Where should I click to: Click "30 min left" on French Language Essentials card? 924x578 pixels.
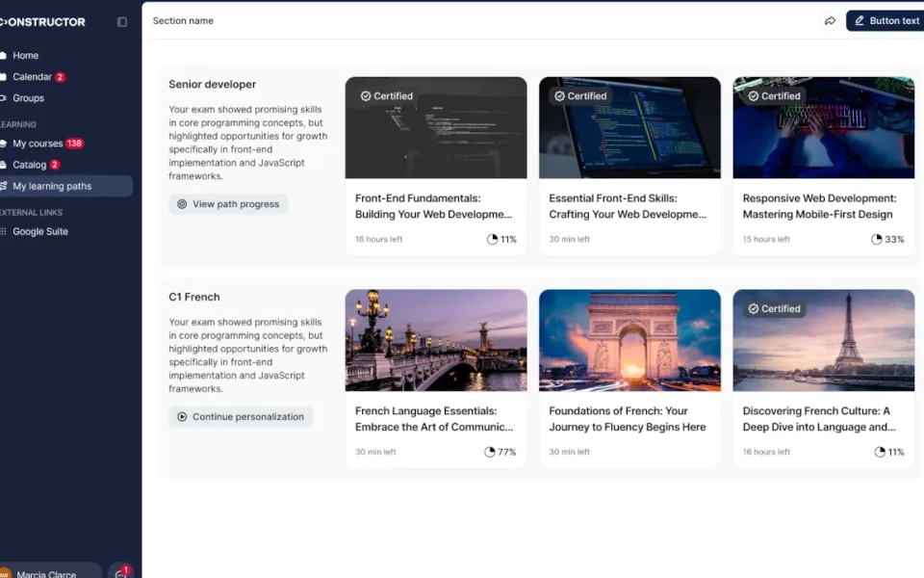(x=375, y=452)
